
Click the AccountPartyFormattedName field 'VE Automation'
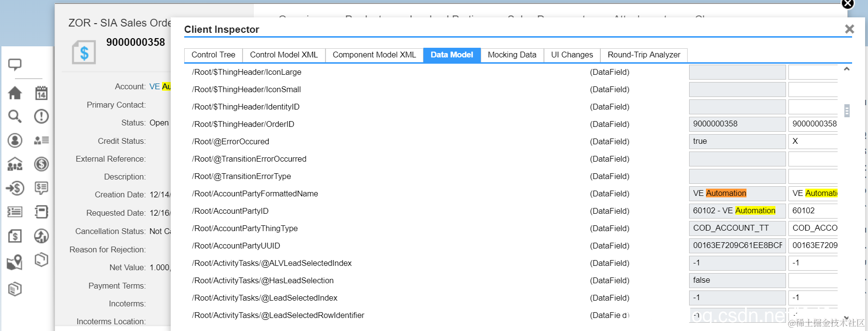coord(737,193)
